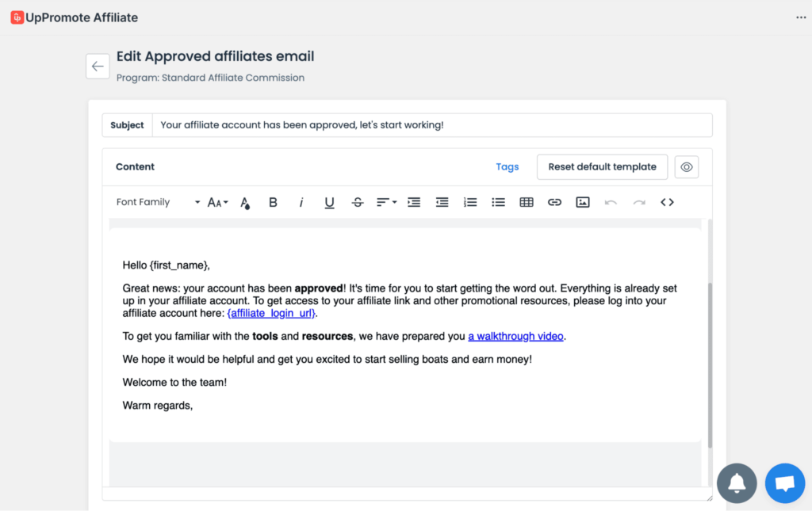Insert a table into the email
The height and width of the screenshot is (511, 812).
pyautogui.click(x=527, y=202)
